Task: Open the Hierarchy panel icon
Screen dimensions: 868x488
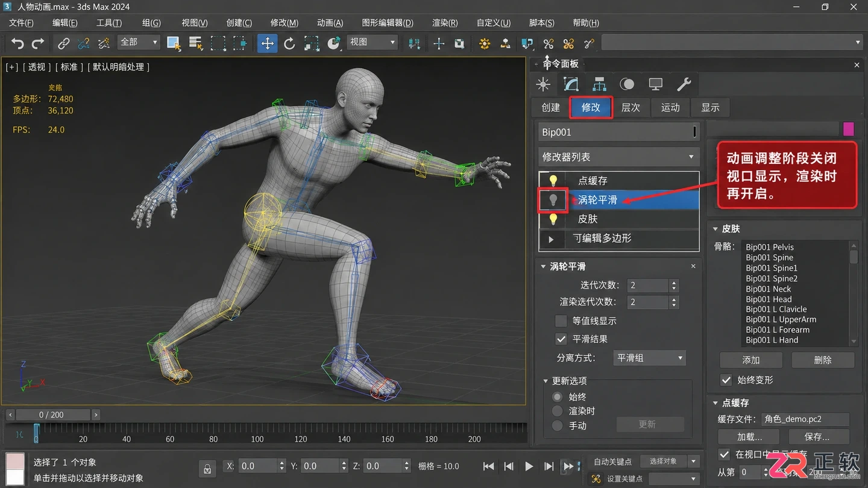Action: [x=599, y=84]
